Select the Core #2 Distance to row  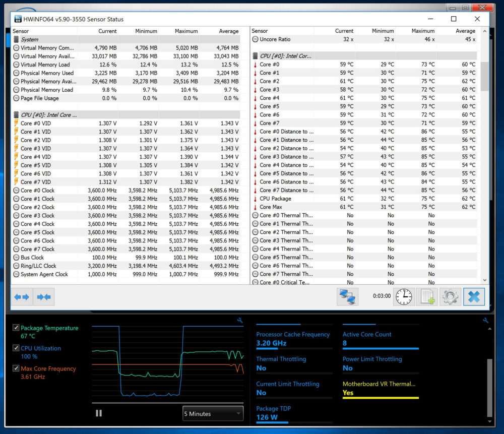point(364,148)
